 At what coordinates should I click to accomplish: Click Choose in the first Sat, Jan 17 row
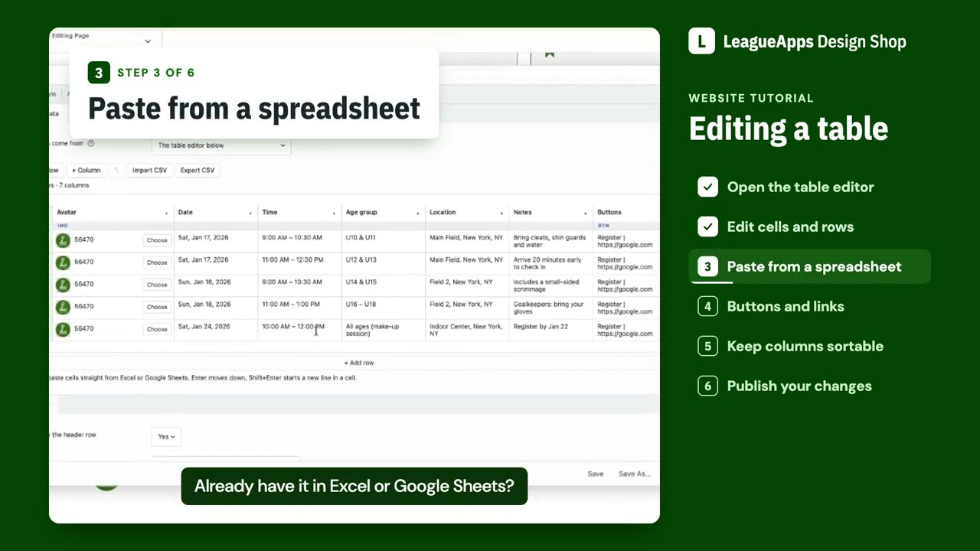click(157, 240)
